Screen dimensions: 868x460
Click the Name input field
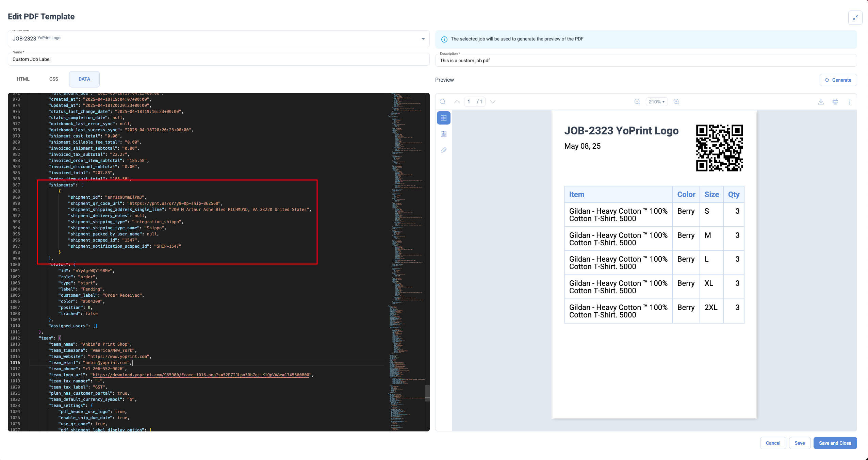pyautogui.click(x=218, y=59)
